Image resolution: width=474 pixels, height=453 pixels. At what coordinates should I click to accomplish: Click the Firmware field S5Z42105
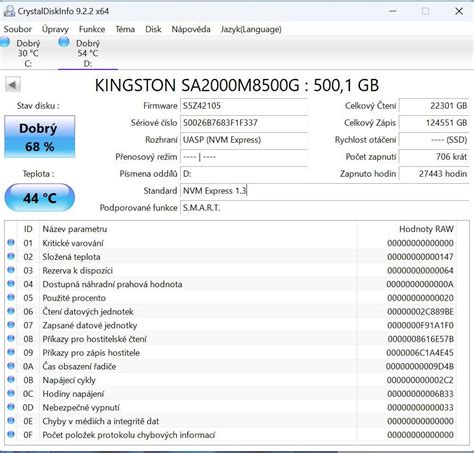point(244,106)
